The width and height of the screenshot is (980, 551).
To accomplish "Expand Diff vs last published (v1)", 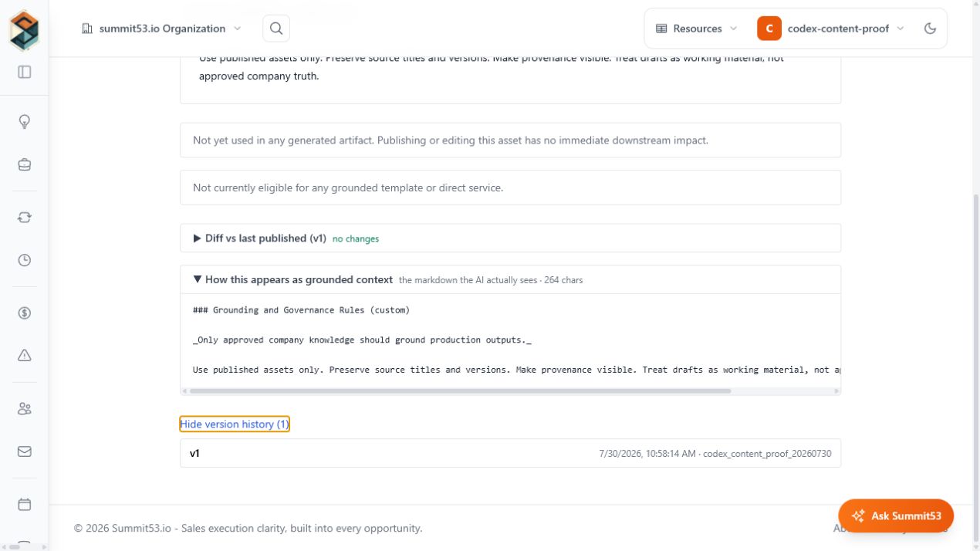I will (x=510, y=238).
